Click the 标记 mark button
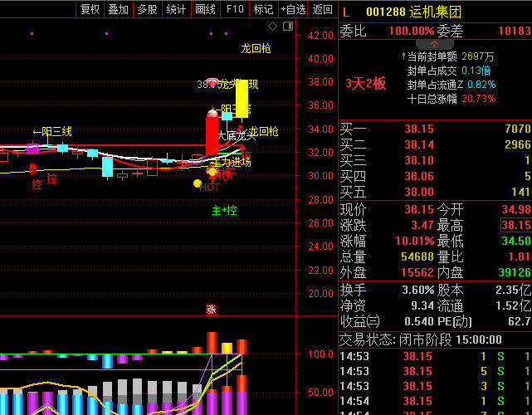Image resolution: width=532 pixels, height=415 pixels. (x=263, y=9)
